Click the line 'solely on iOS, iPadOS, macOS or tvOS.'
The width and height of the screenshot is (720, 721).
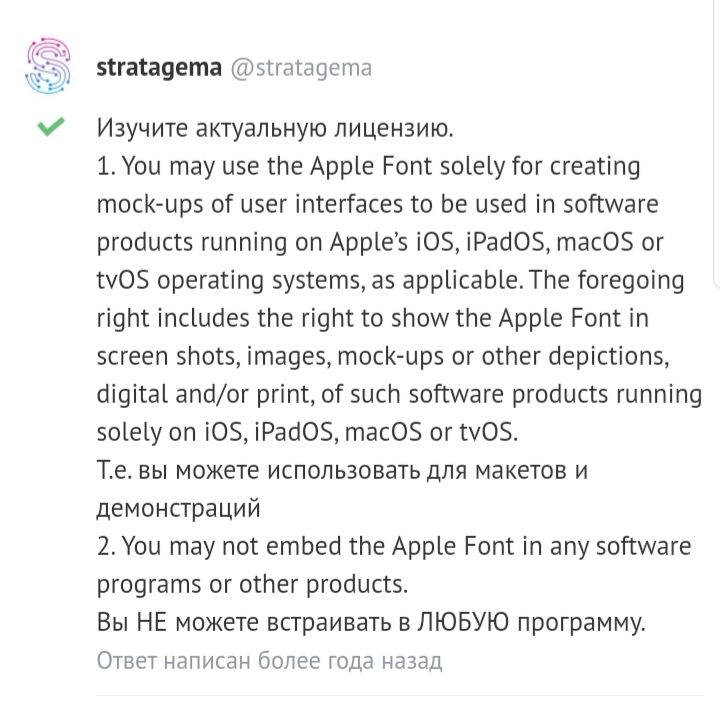tap(309, 432)
